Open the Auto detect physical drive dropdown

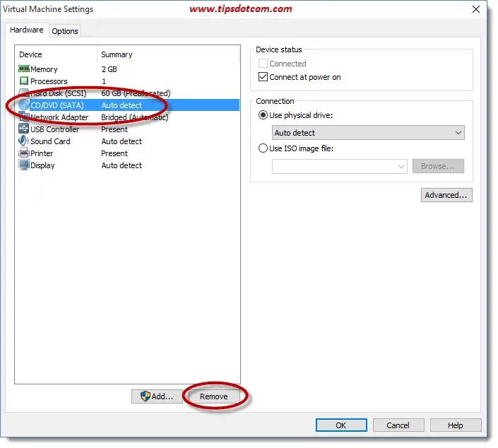coord(368,133)
